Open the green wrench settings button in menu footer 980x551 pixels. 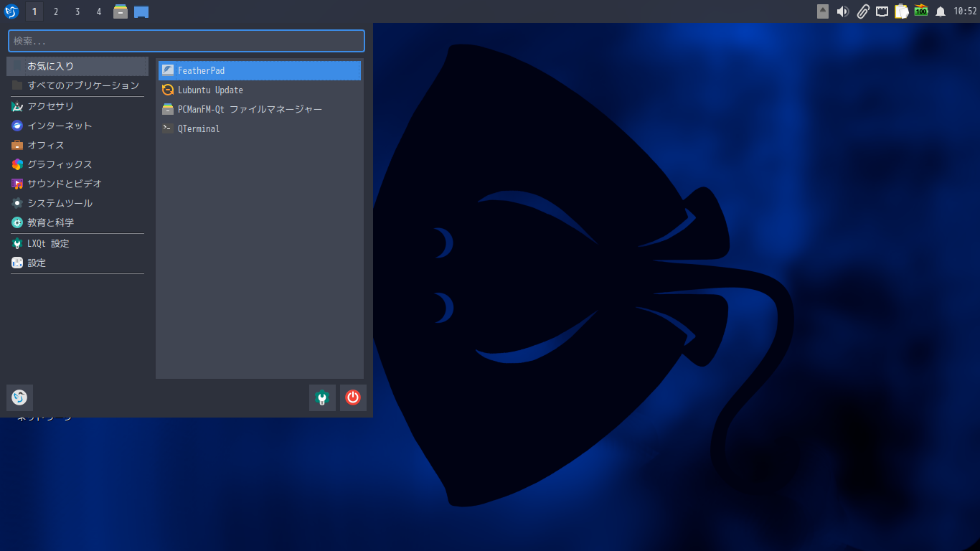point(322,397)
